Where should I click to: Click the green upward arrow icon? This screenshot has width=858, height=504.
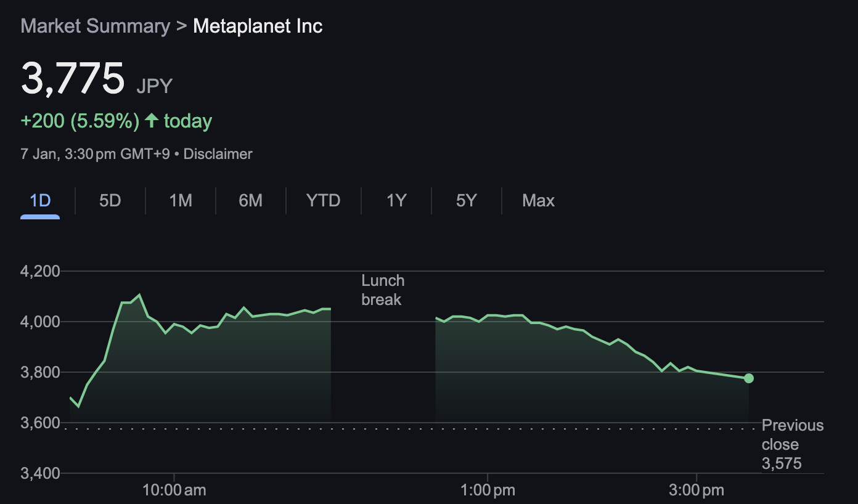tap(151, 121)
